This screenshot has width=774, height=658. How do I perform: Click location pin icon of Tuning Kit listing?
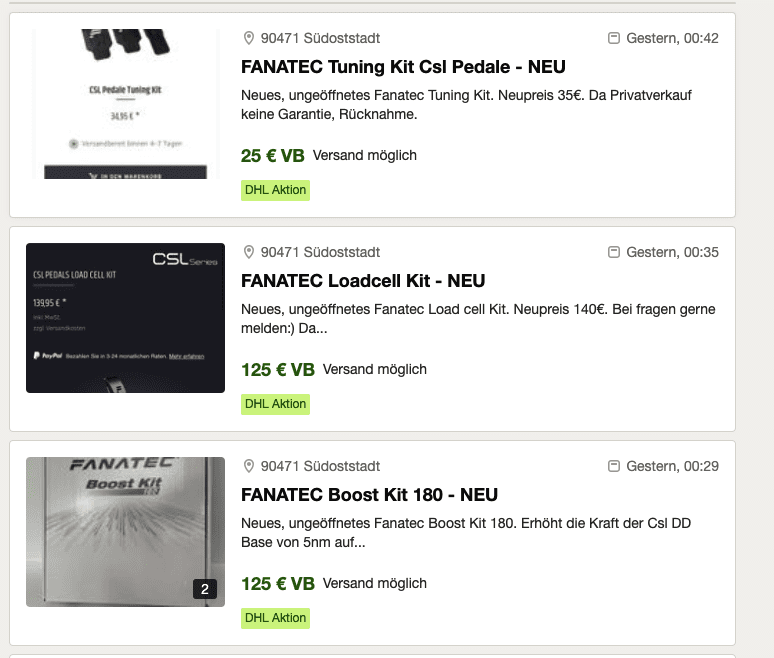coord(249,38)
